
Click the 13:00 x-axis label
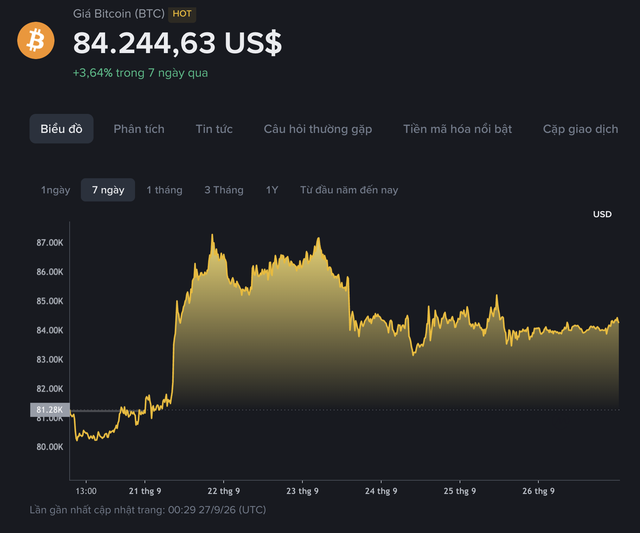coord(86,491)
